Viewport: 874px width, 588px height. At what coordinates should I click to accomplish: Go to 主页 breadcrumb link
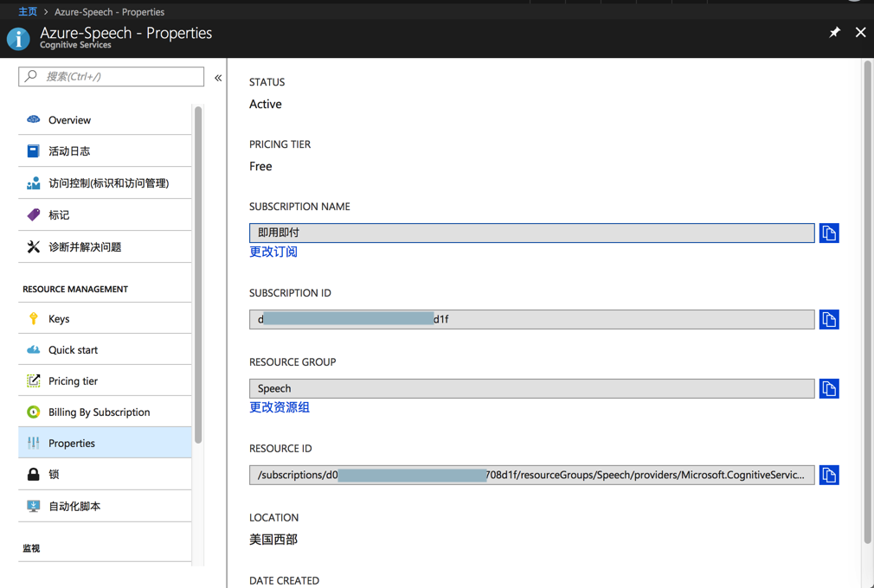[28, 12]
